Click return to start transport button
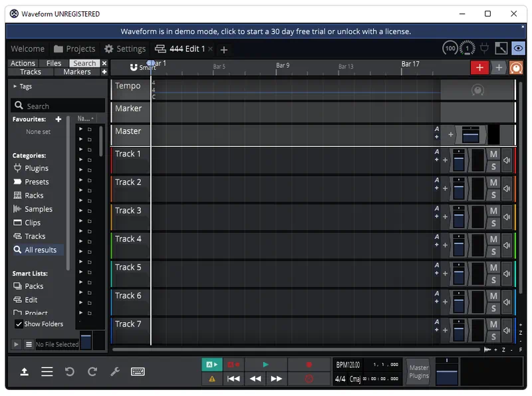Screen dimensions: 532x396 [x=233, y=379]
